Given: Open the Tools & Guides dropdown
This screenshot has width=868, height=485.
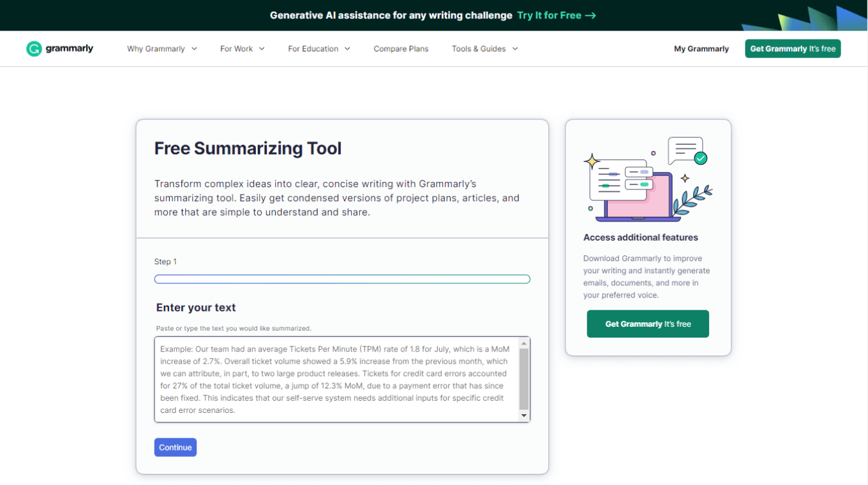Looking at the screenshot, I should point(484,48).
